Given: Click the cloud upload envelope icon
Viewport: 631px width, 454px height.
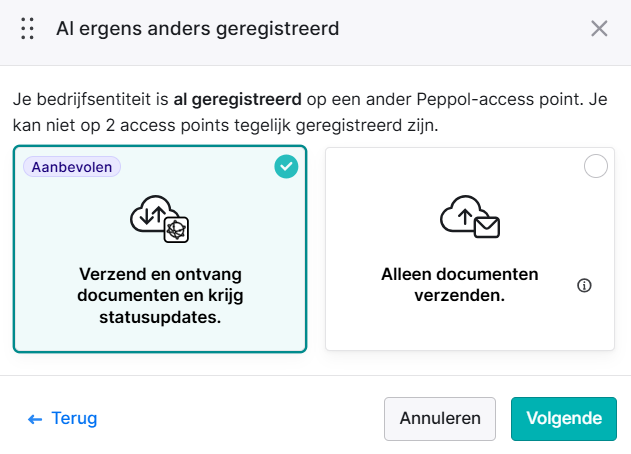Looking at the screenshot, I should [x=470, y=217].
